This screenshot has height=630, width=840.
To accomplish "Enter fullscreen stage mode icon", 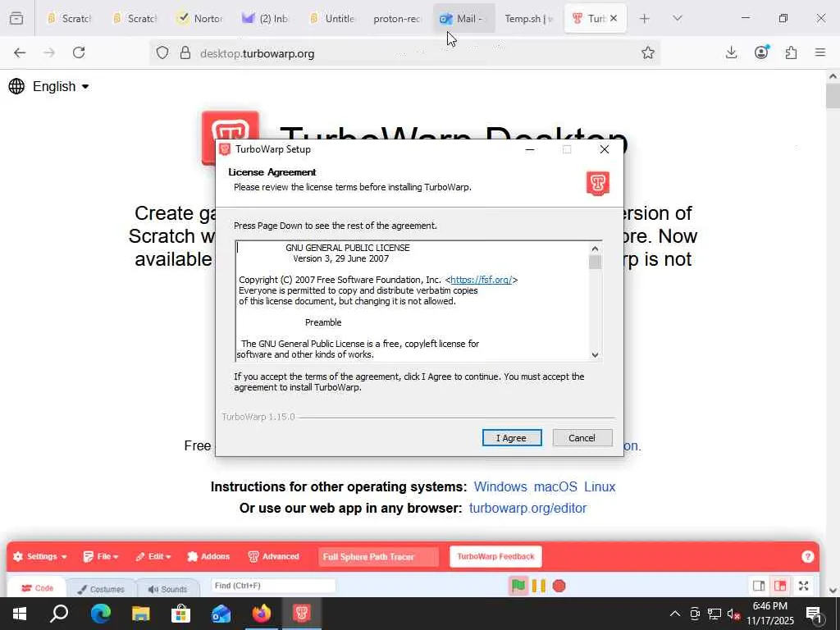I will tap(804, 586).
